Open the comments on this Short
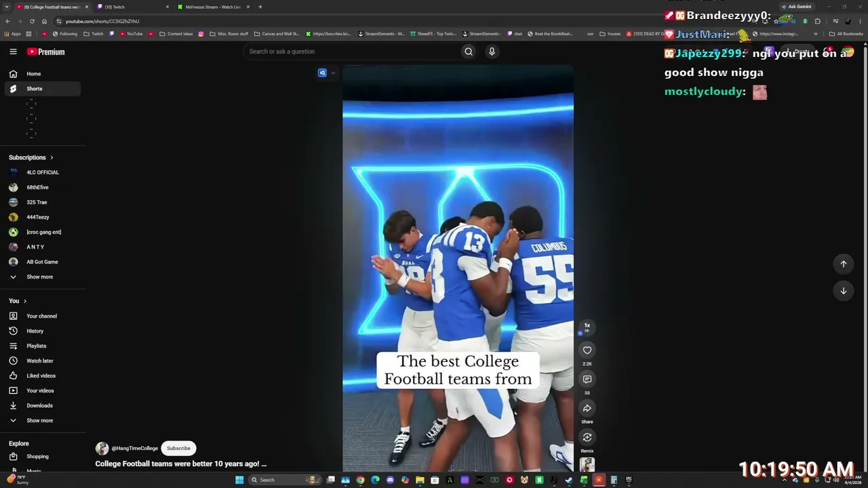 587,379
